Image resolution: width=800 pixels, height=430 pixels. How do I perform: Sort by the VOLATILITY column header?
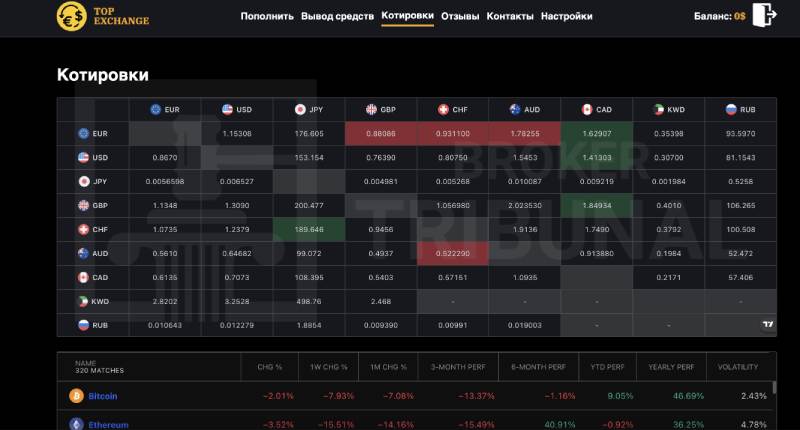[x=738, y=367]
